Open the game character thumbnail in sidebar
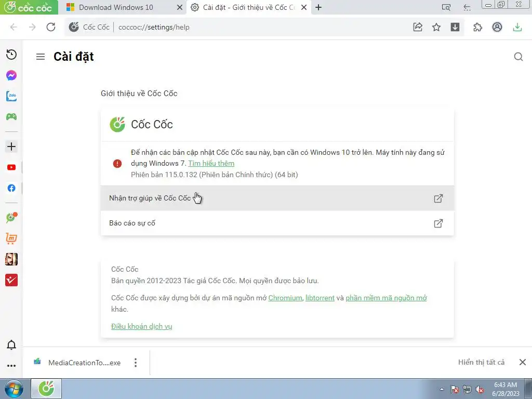This screenshot has width=532, height=399. tap(11, 259)
